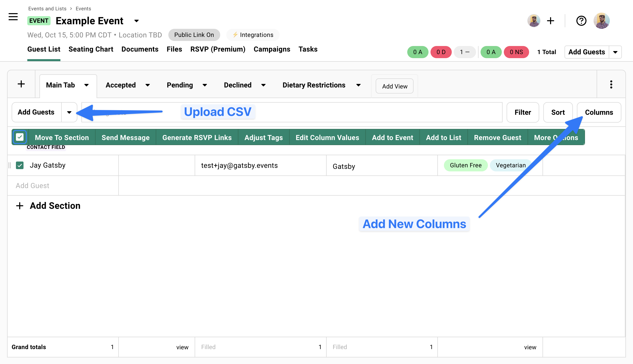The image size is (633, 364).
Task: Open the hamburger navigation menu
Action: coord(13,17)
